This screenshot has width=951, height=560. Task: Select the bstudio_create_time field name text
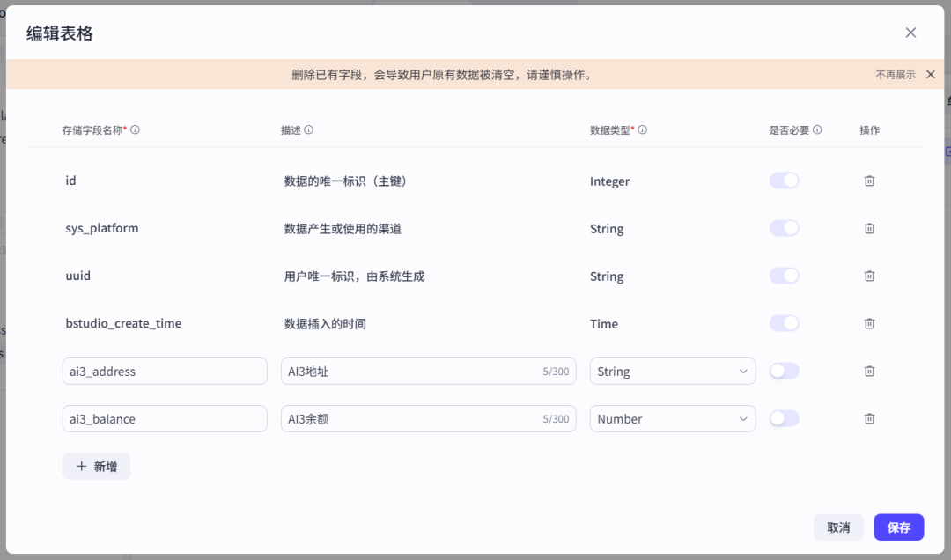tap(123, 323)
